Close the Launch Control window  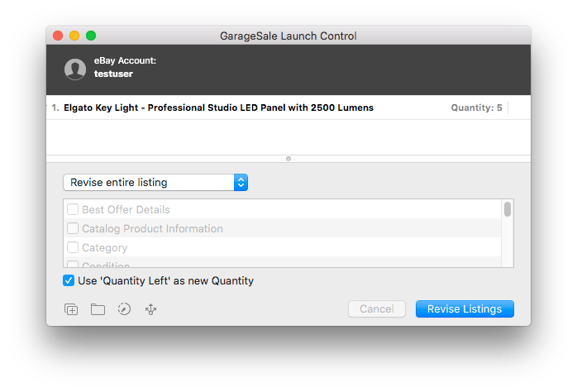tap(58, 36)
